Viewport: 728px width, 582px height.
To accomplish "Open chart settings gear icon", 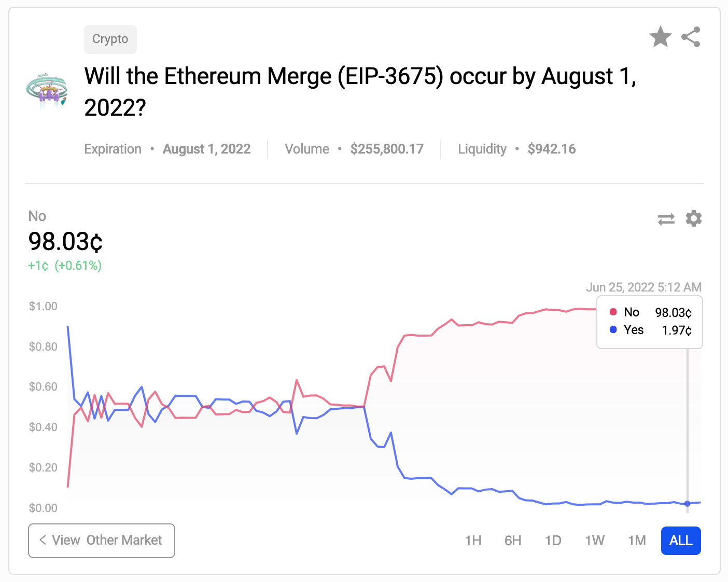I will click(693, 219).
